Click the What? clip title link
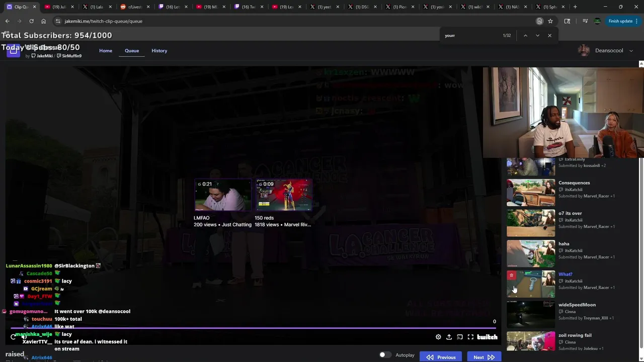The width and height of the screenshot is (644, 362). point(565,275)
